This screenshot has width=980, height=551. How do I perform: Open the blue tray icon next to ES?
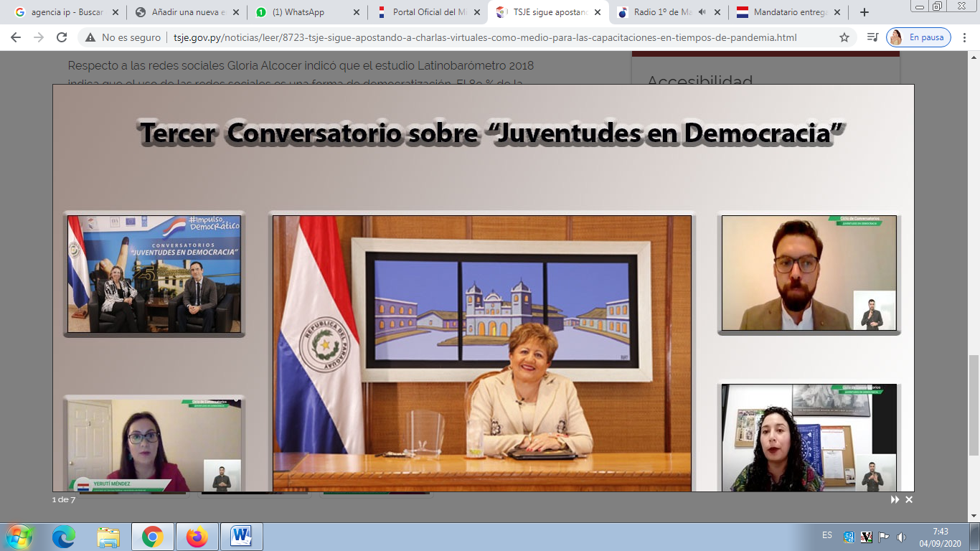849,537
